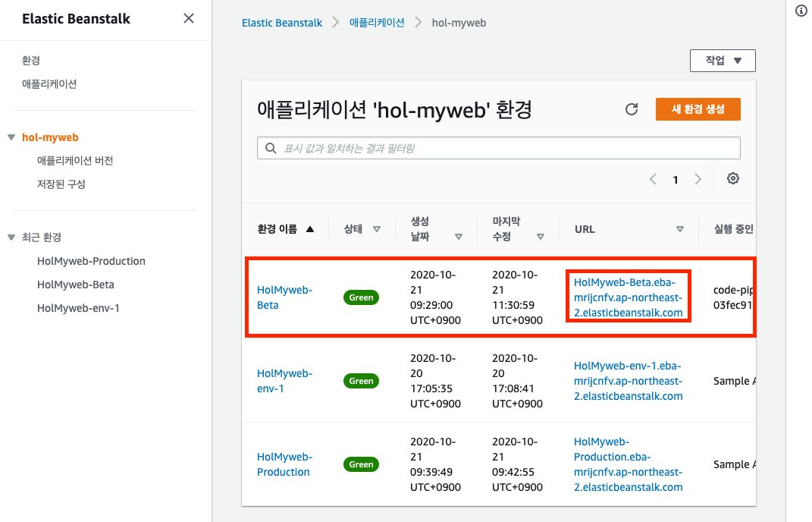Viewport: 812px width, 522px height.
Task: Open 애플리케이션 버전 in sidebar
Action: tap(75, 161)
